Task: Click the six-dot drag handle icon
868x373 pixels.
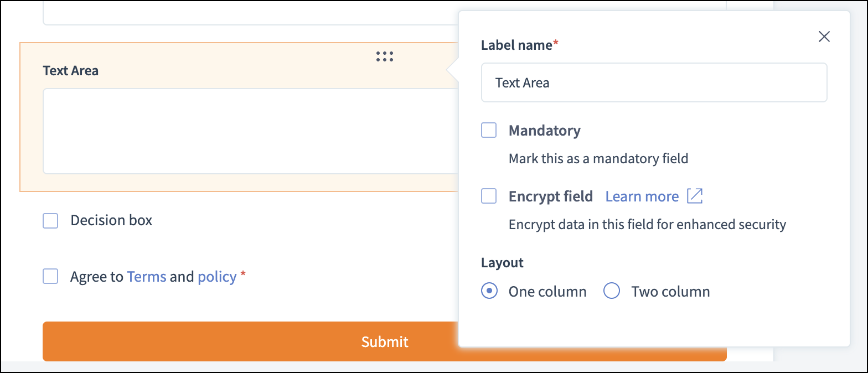Action: click(384, 56)
